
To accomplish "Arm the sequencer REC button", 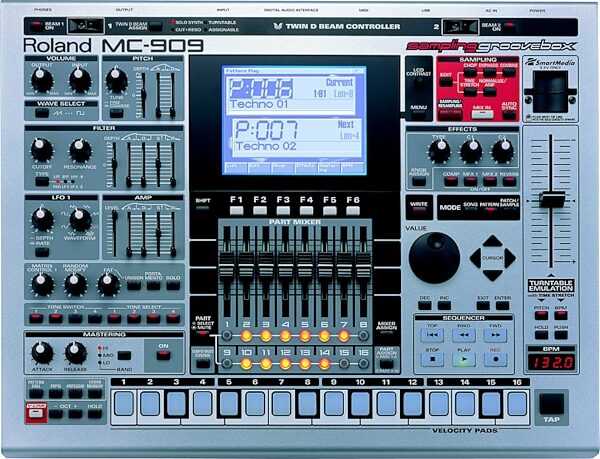I will [x=496, y=360].
